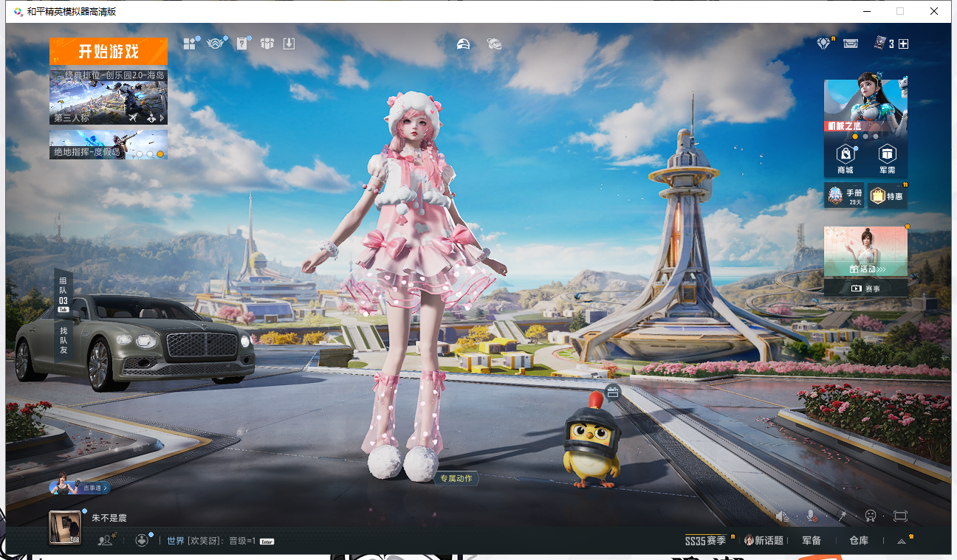The image size is (957, 560).
Task: Expand game mode selection 经典排位 panel
Action: point(109,97)
